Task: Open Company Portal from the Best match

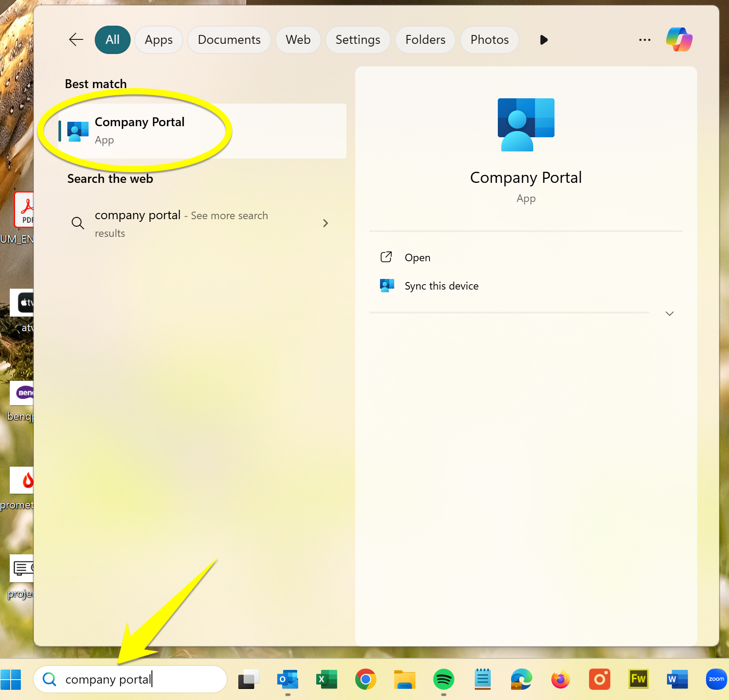Action: (140, 131)
